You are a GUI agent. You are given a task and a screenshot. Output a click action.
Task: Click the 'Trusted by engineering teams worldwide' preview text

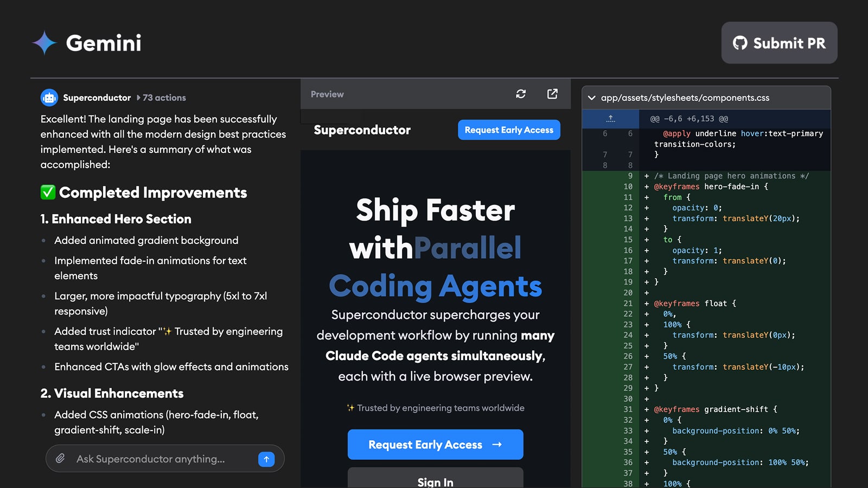coord(436,408)
